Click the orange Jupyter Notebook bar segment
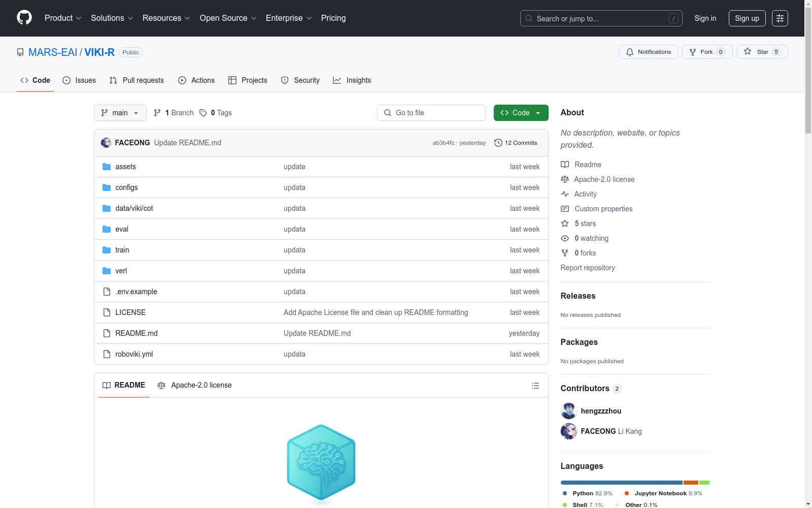This screenshot has height=508, width=812. click(x=691, y=483)
